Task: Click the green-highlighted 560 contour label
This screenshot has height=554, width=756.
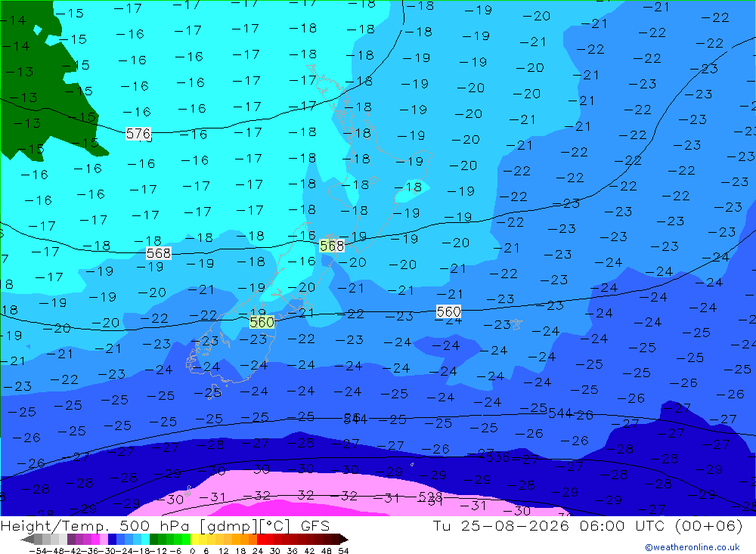Action: click(x=262, y=322)
